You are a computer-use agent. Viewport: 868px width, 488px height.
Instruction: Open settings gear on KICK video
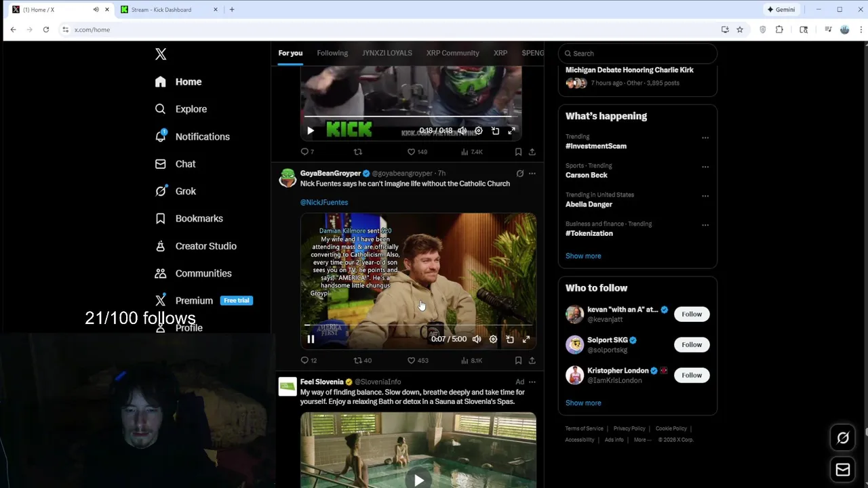(x=479, y=131)
